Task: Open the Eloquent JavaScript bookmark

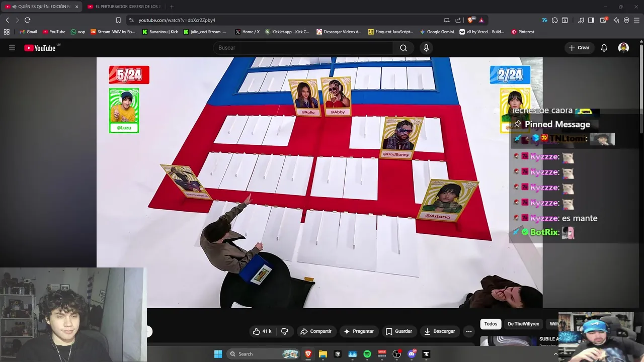Action: tap(390, 32)
